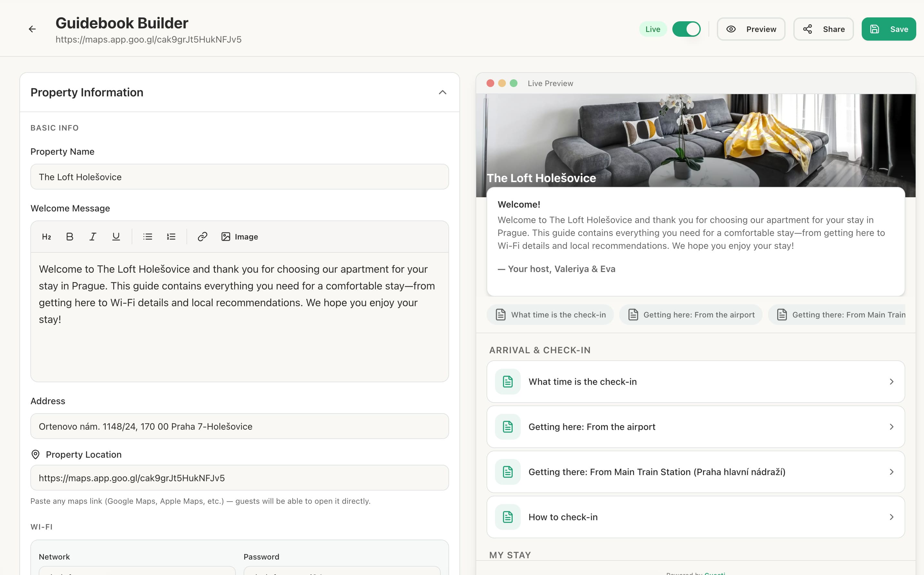Apply the H2 heading style
Screen dimensions: 924x575
click(46, 236)
